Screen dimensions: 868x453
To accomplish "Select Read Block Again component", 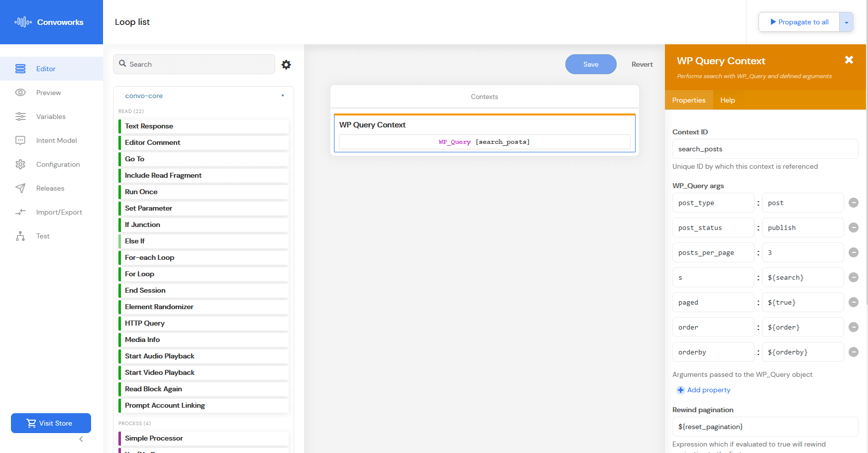I will coord(204,389).
